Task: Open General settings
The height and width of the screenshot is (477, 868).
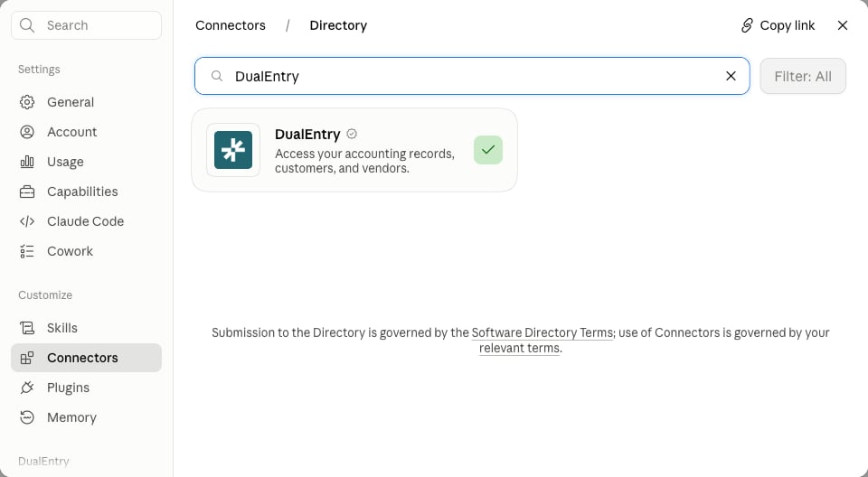Action: 87,102
